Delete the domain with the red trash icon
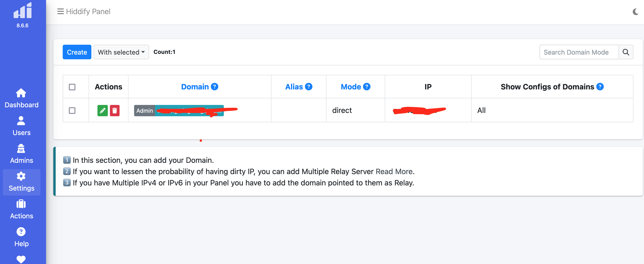644x264 pixels. (115, 110)
